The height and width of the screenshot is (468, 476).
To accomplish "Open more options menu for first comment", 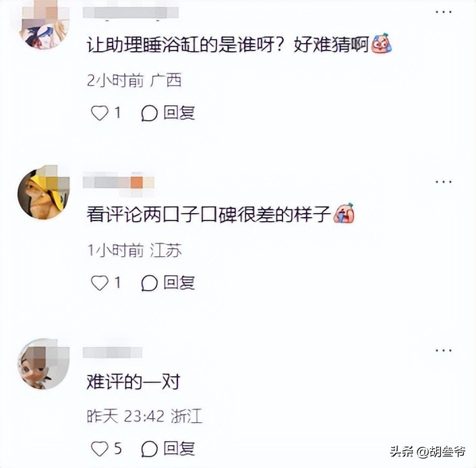I will pyautogui.click(x=444, y=12).
